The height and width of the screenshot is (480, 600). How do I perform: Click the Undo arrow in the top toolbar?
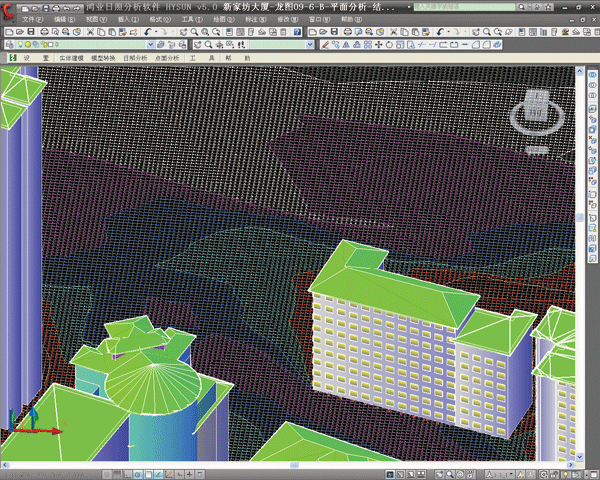coord(147,32)
